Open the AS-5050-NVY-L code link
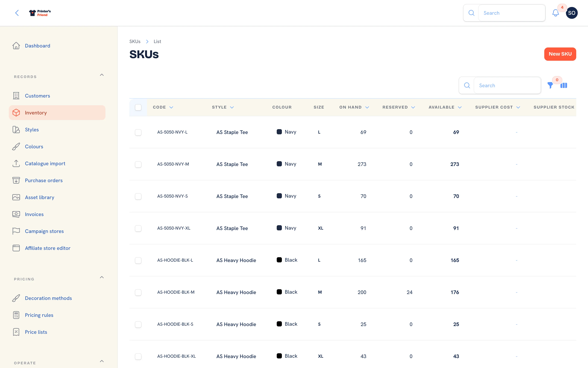 pyautogui.click(x=172, y=132)
